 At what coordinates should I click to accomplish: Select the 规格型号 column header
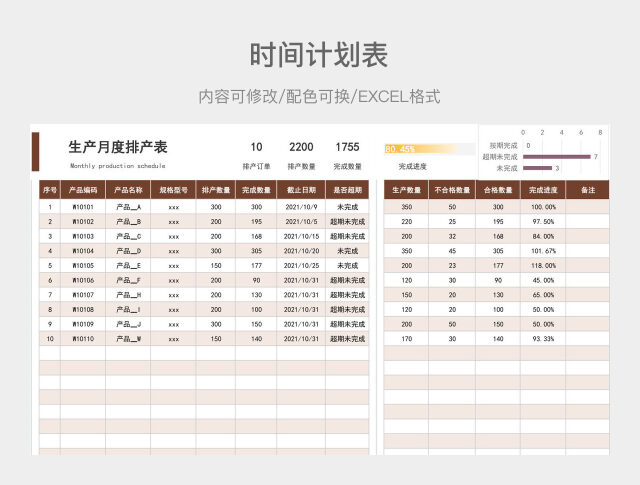pyautogui.click(x=173, y=190)
